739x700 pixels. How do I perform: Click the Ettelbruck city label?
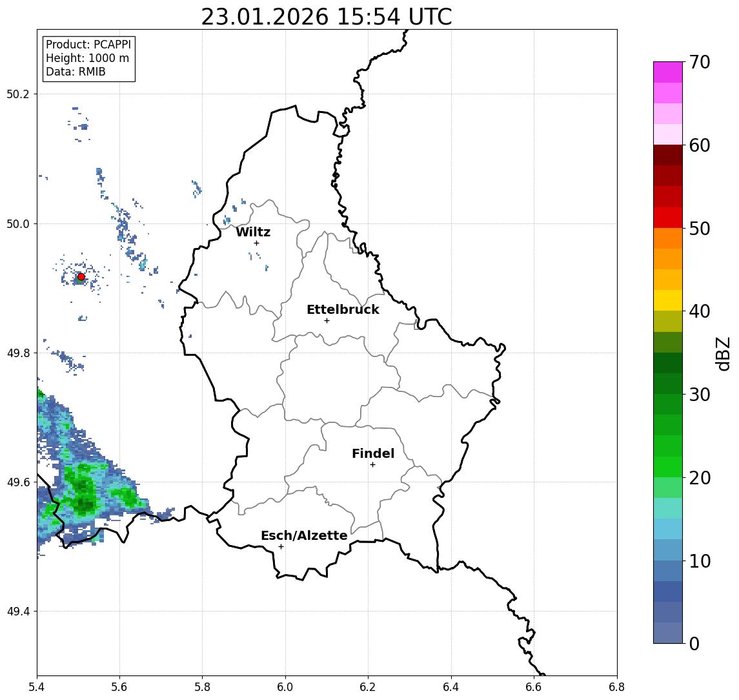point(343,309)
